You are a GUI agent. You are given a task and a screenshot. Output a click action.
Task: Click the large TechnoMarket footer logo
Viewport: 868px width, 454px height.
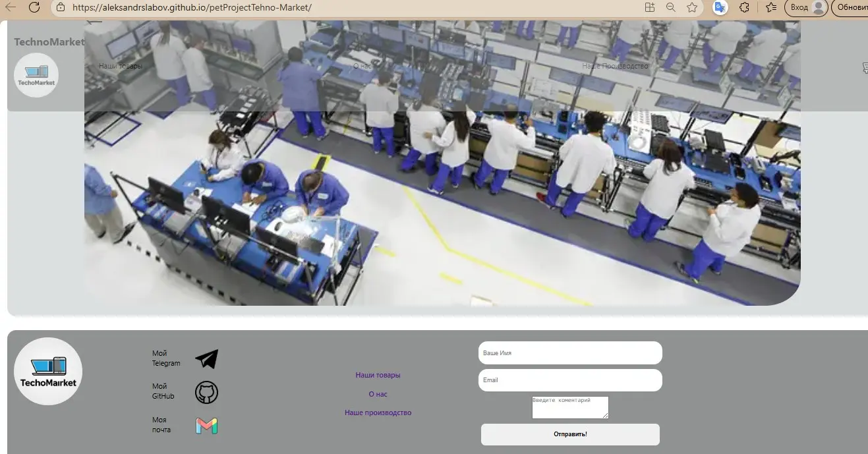pos(48,371)
